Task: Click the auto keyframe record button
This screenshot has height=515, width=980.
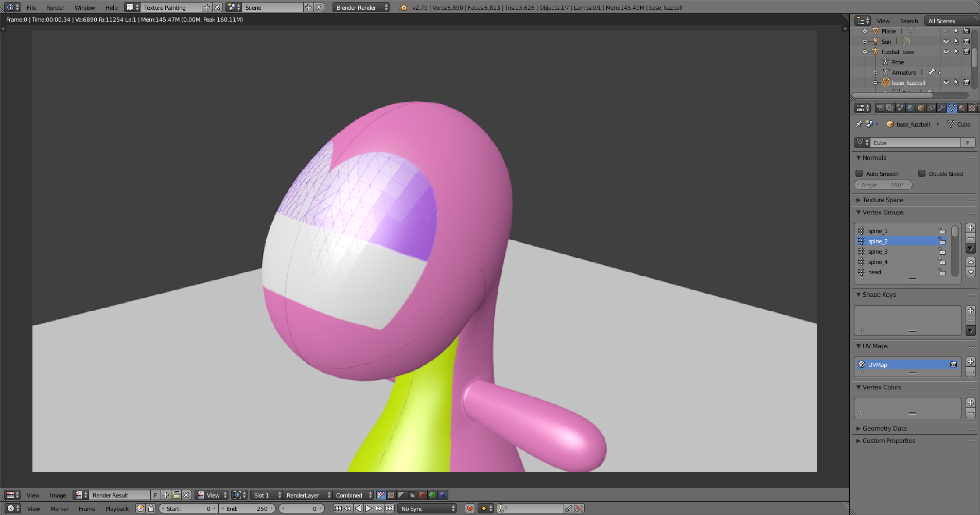Action: coord(469,508)
